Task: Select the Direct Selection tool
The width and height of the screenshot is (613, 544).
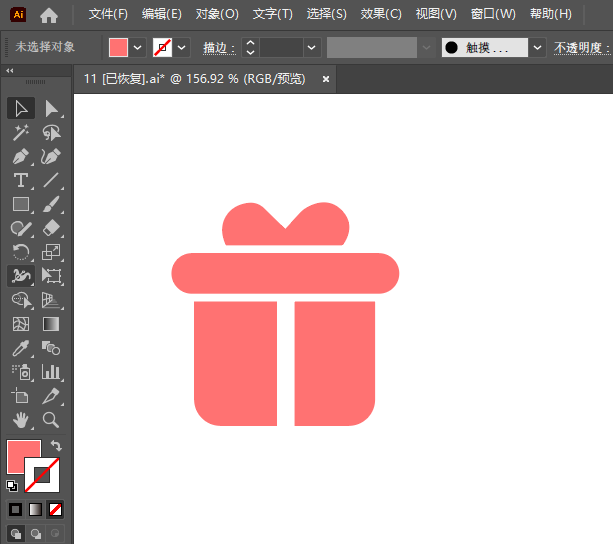Action: tap(51, 108)
